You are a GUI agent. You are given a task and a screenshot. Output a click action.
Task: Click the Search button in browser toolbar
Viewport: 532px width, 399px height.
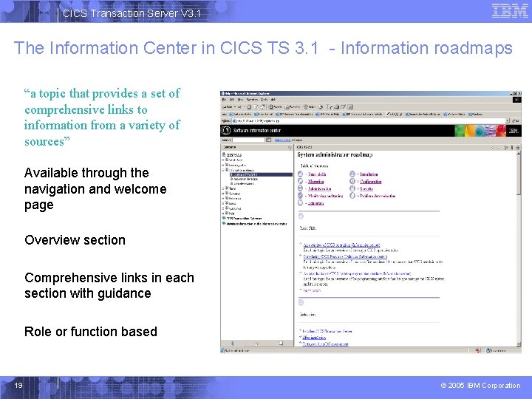point(275,107)
